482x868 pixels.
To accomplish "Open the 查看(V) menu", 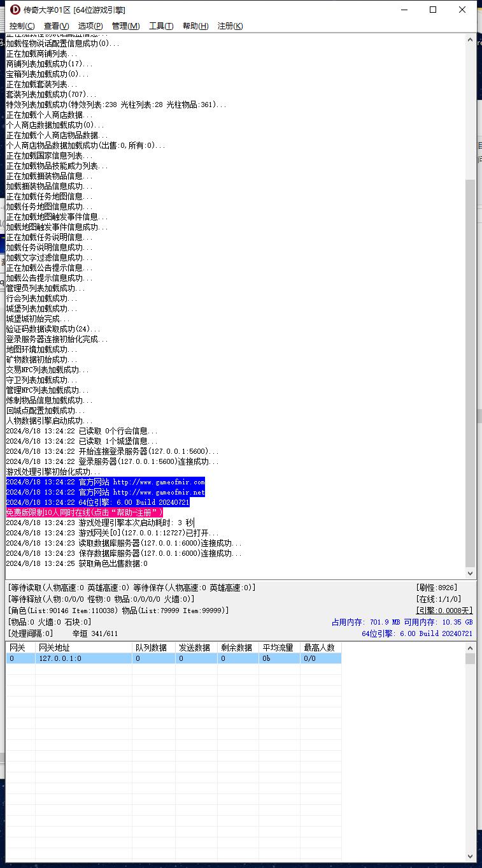I will coord(56,25).
